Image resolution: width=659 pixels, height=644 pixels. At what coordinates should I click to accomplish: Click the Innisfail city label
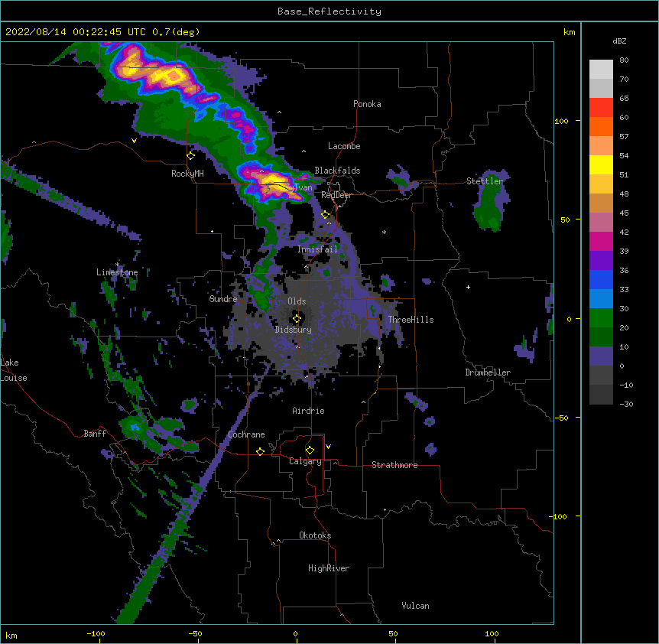[x=317, y=249]
